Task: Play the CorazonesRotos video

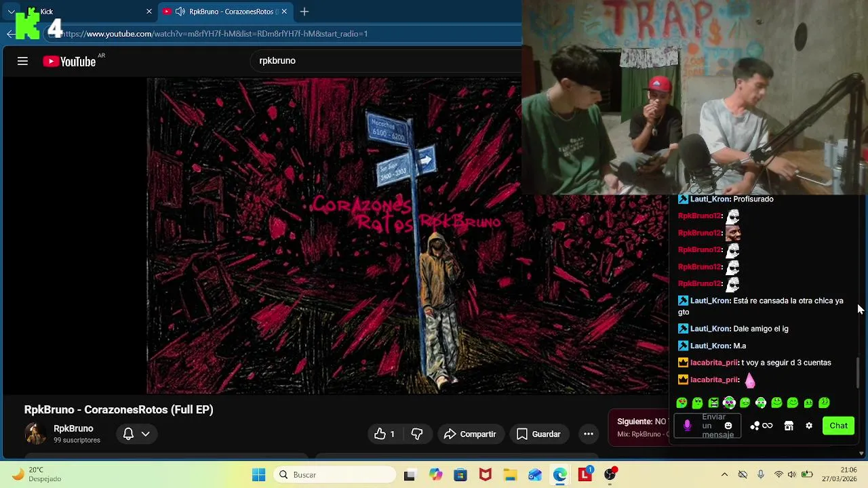Action: 334,236
